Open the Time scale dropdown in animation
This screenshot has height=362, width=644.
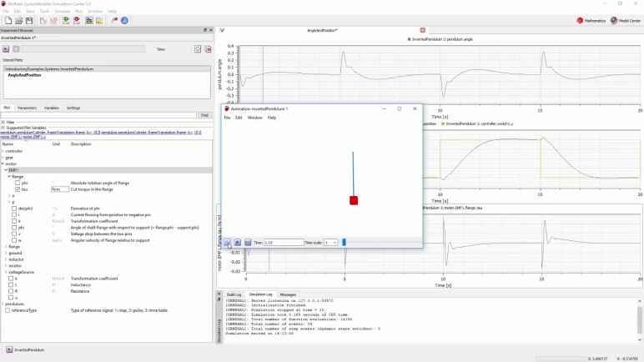(330, 243)
